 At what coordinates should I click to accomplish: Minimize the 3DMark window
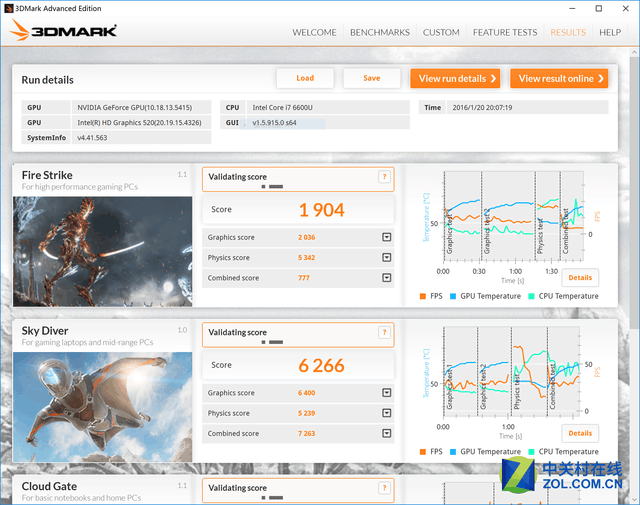(572, 9)
